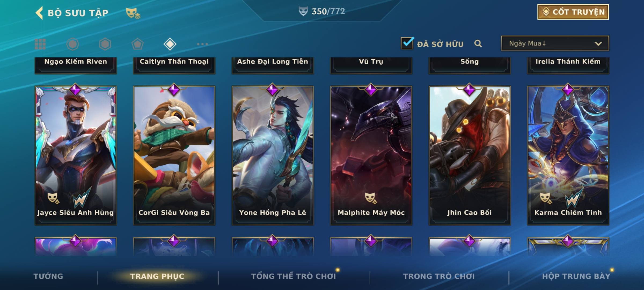The image size is (644, 290).
Task: Select the diamond rarity filter icon
Action: [x=170, y=44]
